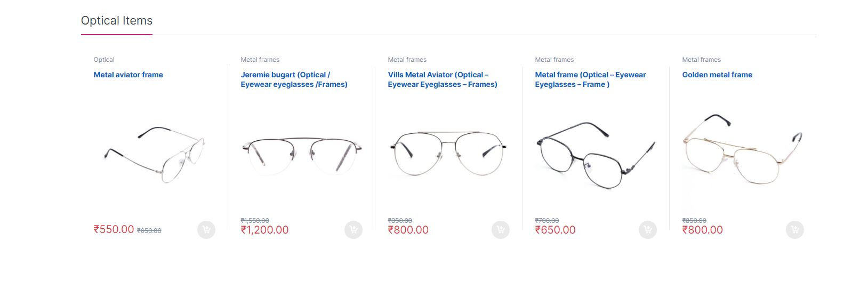Open Metal aviator frame product title
Screen dimensions: 868x289
(x=128, y=75)
